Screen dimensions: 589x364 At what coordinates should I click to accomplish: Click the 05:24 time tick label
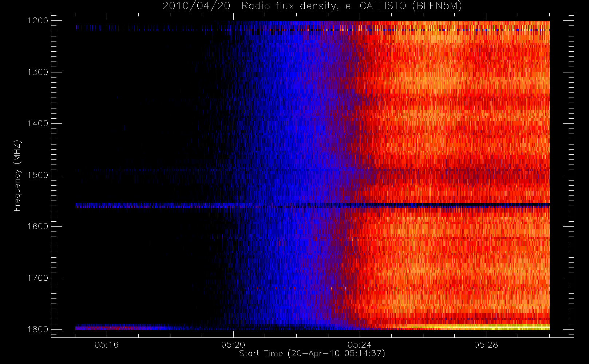click(x=359, y=345)
